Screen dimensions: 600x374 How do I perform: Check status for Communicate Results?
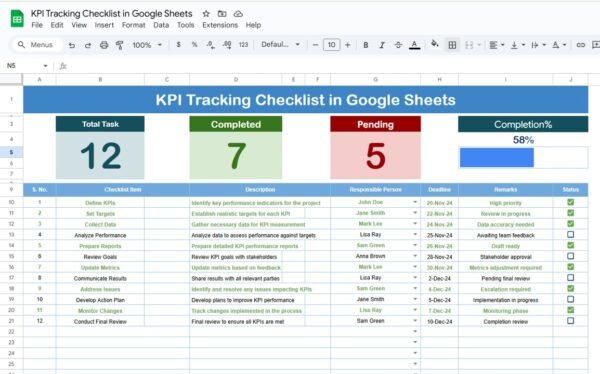(x=571, y=278)
